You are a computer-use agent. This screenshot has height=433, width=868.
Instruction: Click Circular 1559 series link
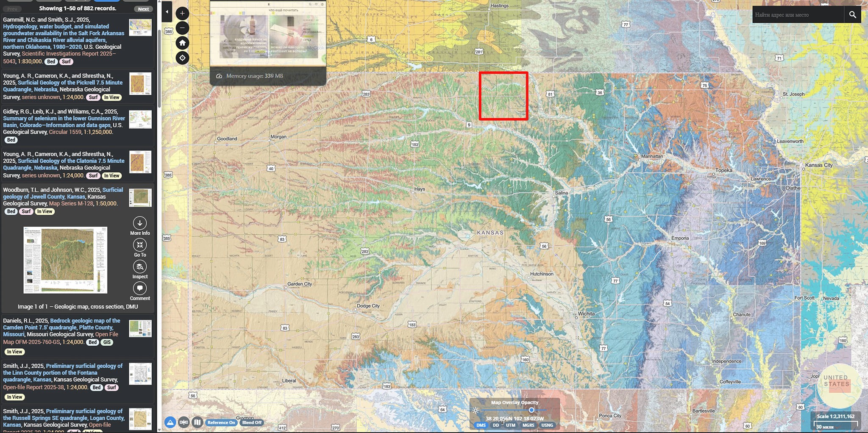click(65, 132)
